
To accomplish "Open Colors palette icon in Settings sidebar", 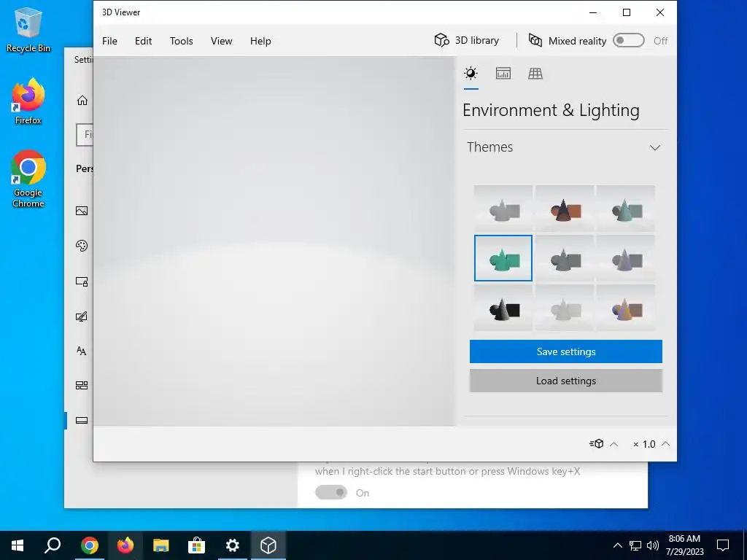I will pyautogui.click(x=82, y=246).
